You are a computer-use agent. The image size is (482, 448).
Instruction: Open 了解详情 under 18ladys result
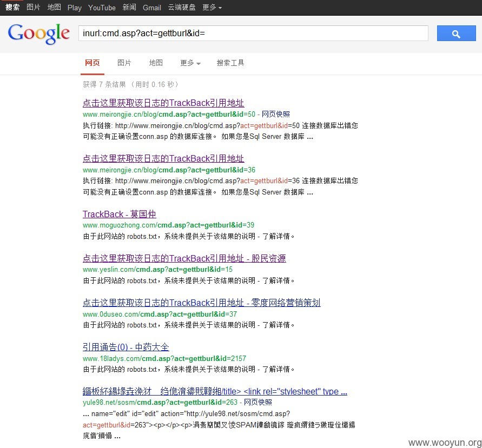coord(276,369)
